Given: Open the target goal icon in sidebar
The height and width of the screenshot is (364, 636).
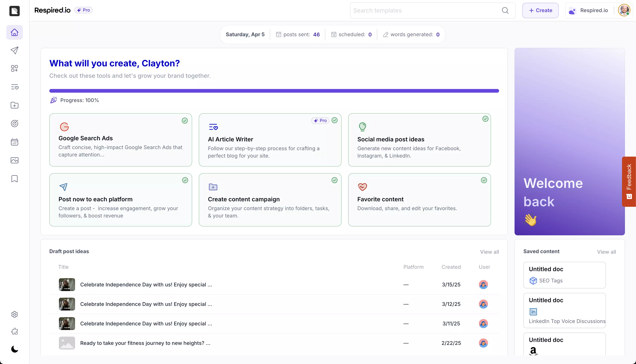Looking at the screenshot, I should click(15, 124).
